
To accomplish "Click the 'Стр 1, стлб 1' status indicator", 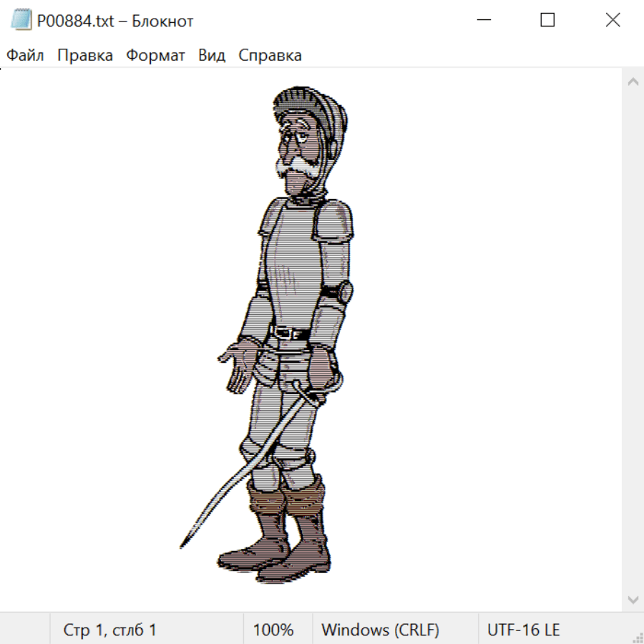I will 110,630.
